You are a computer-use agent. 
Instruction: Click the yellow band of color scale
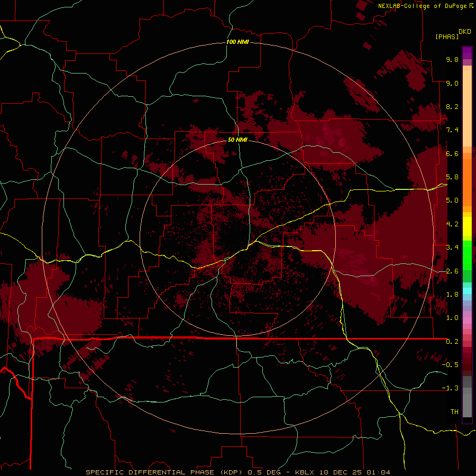pos(467,226)
